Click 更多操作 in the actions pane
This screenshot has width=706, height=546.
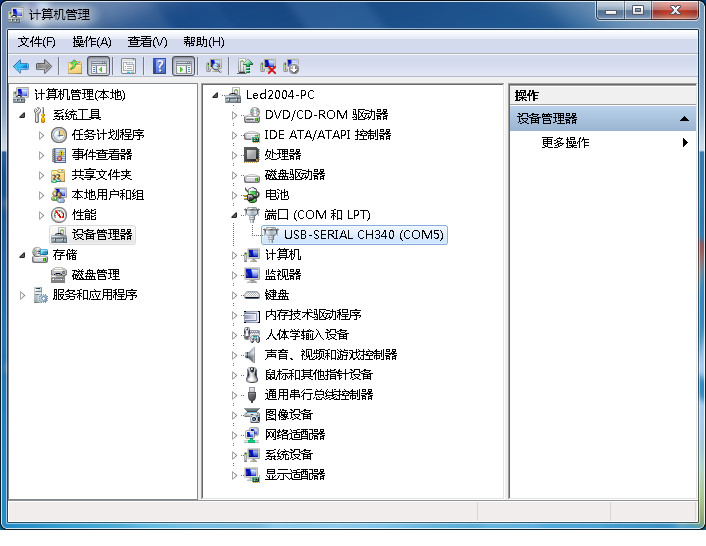pos(565,143)
